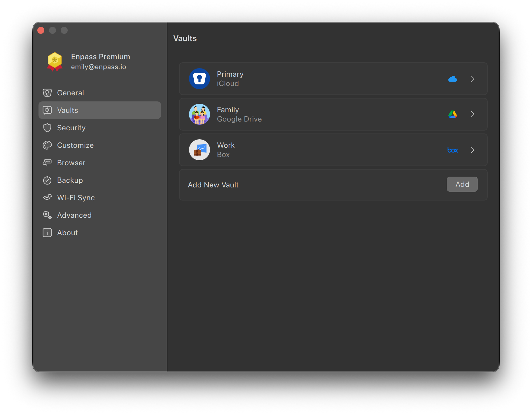Click the Backup clock icon
532x415 pixels.
[47, 180]
